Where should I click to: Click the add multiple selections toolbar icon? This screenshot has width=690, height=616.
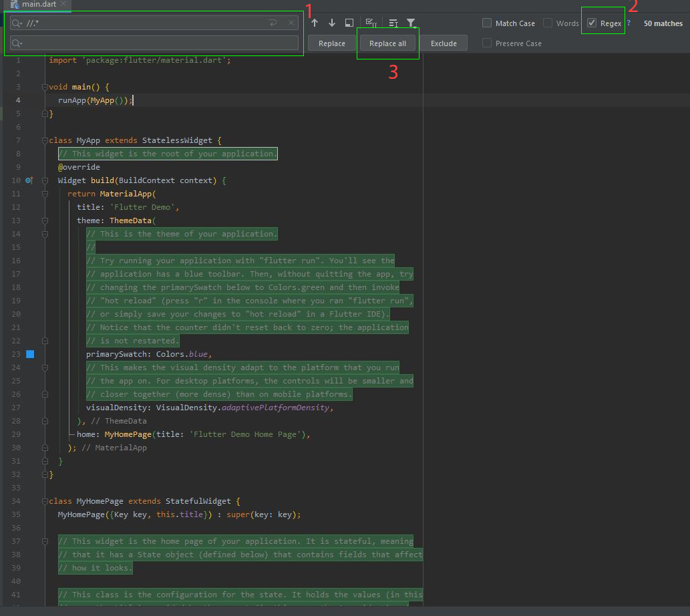(371, 23)
